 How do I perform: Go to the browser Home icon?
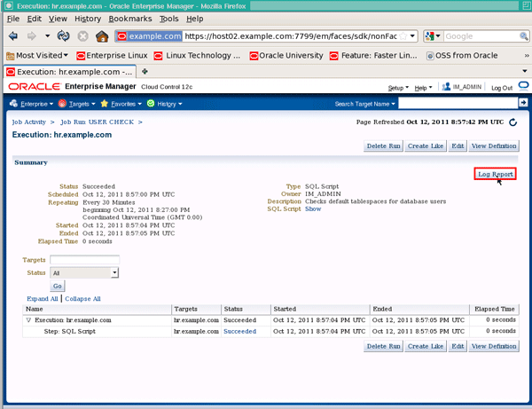pos(102,36)
